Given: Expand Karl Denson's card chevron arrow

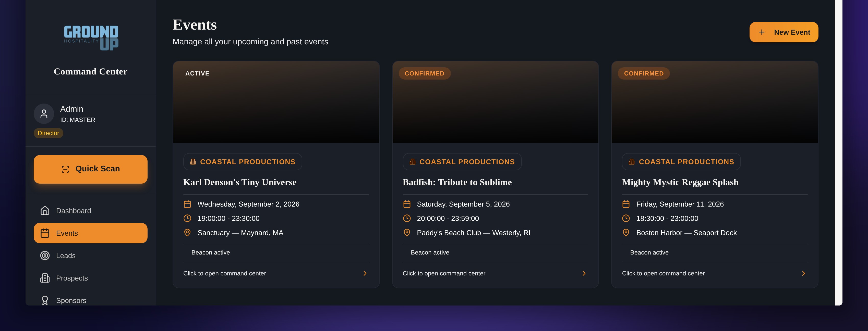Looking at the screenshot, I should (x=365, y=273).
